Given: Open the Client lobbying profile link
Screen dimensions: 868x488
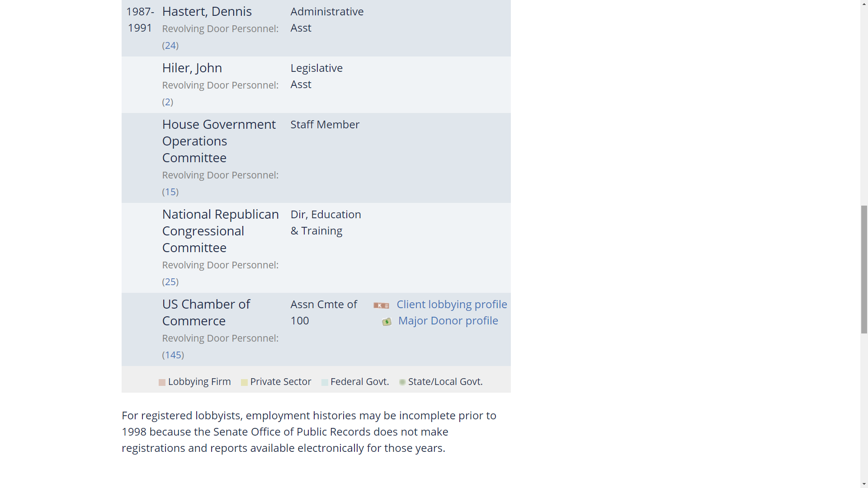Looking at the screenshot, I should pos(452,304).
